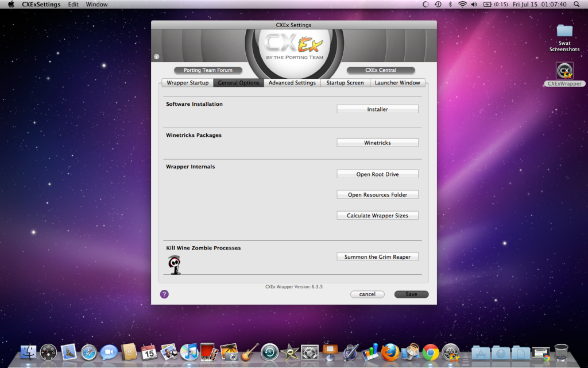Viewport: 588px width, 368px height.
Task: Open Firefox in the Dock
Action: 390,352
